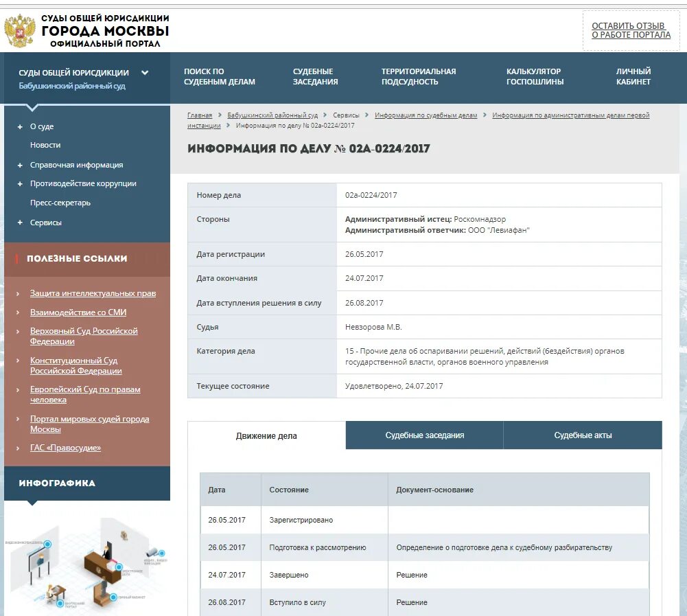Expand the 'Сервисы' plus icon in sidebar
The image size is (687, 616).
click(x=20, y=223)
